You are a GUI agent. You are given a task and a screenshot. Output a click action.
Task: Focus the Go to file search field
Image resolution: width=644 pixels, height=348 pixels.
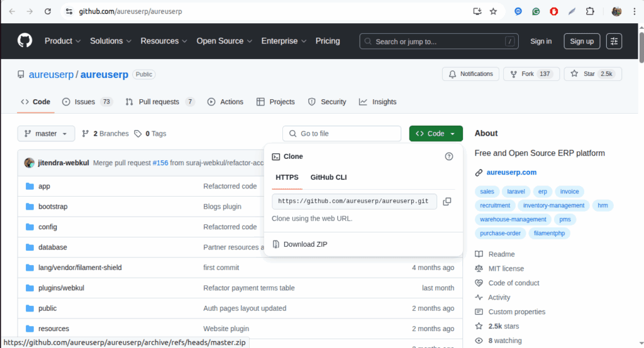[x=341, y=133]
